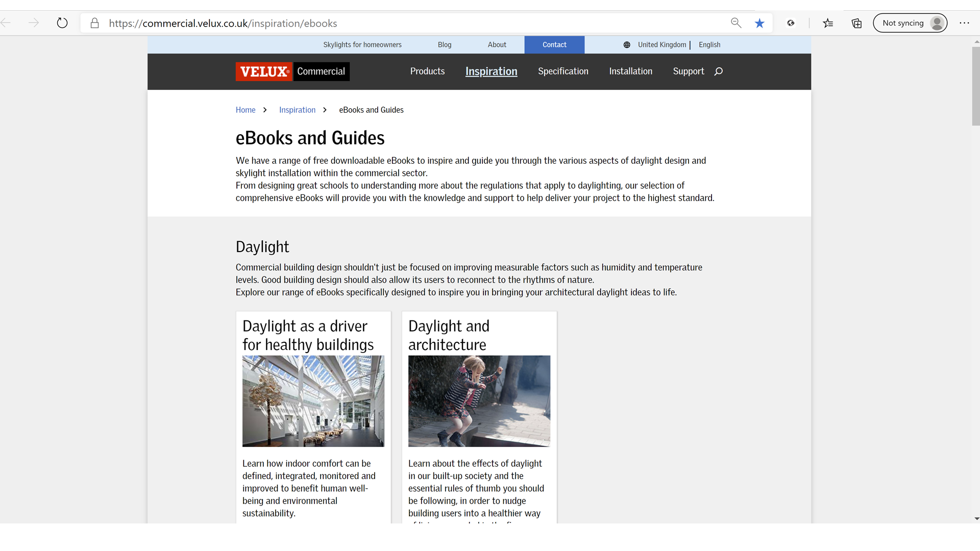This screenshot has height=551, width=980.
Task: Click the scrollbar down arrow
Action: [976, 519]
